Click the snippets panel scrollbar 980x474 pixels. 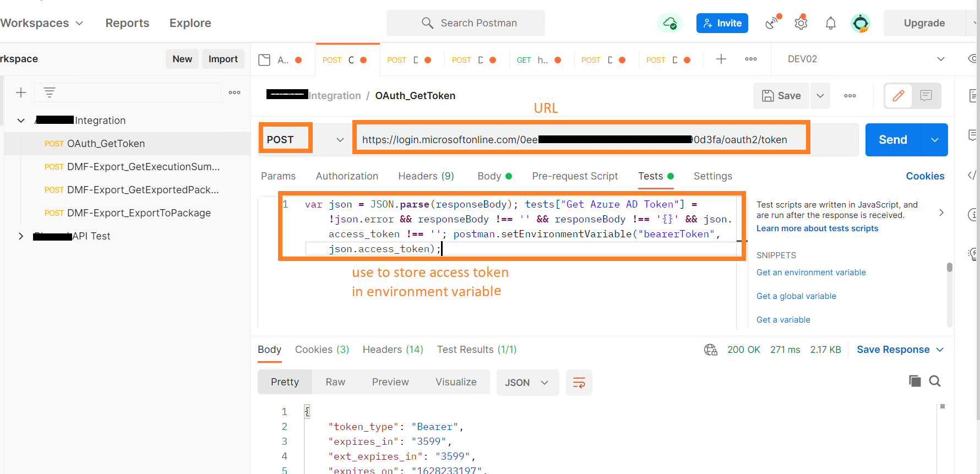click(950, 268)
